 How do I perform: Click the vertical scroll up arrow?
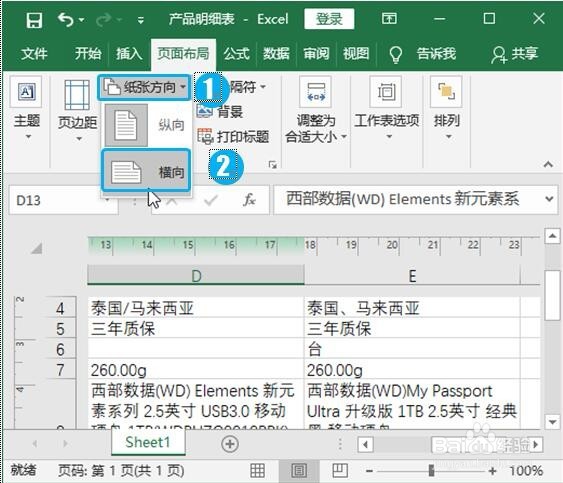[552, 236]
